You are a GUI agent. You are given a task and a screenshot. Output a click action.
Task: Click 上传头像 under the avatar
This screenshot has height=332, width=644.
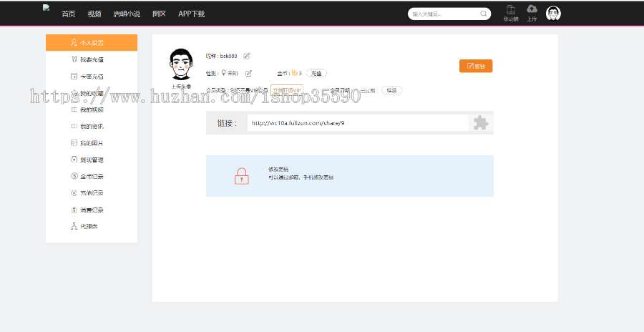181,87
